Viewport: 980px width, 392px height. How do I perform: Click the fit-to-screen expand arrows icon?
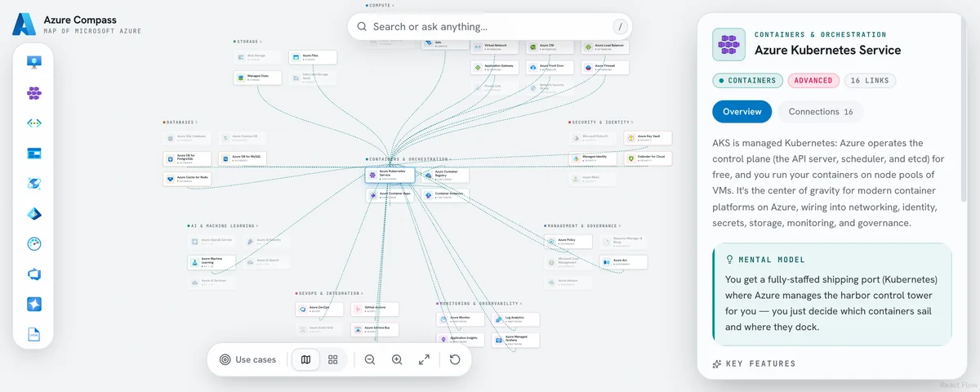424,359
